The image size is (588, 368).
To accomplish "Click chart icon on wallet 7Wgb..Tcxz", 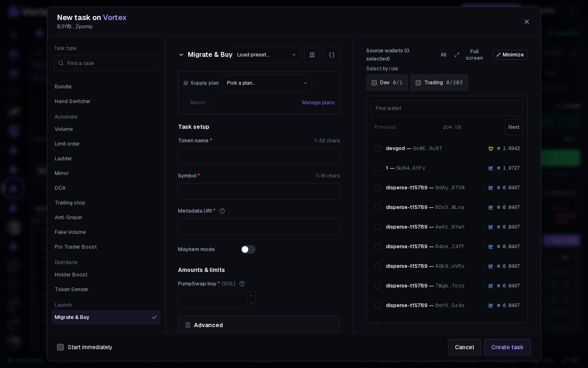I will (491, 286).
